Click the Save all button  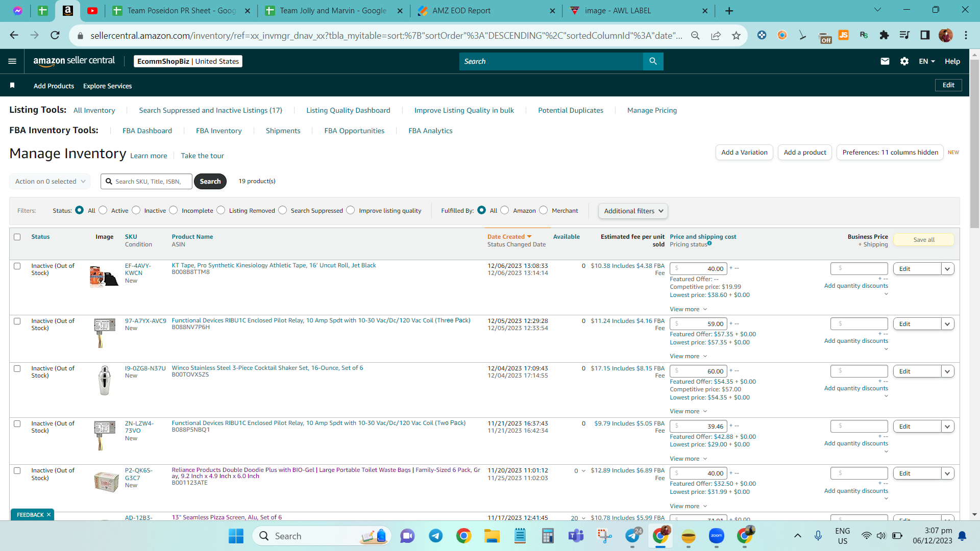click(x=924, y=240)
